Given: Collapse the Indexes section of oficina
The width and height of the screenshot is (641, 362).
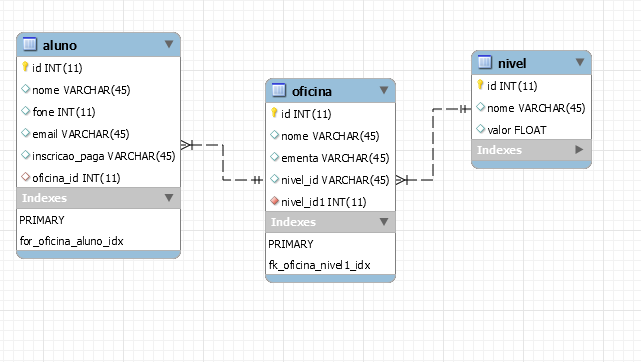Looking at the screenshot, I should click(x=383, y=221).
